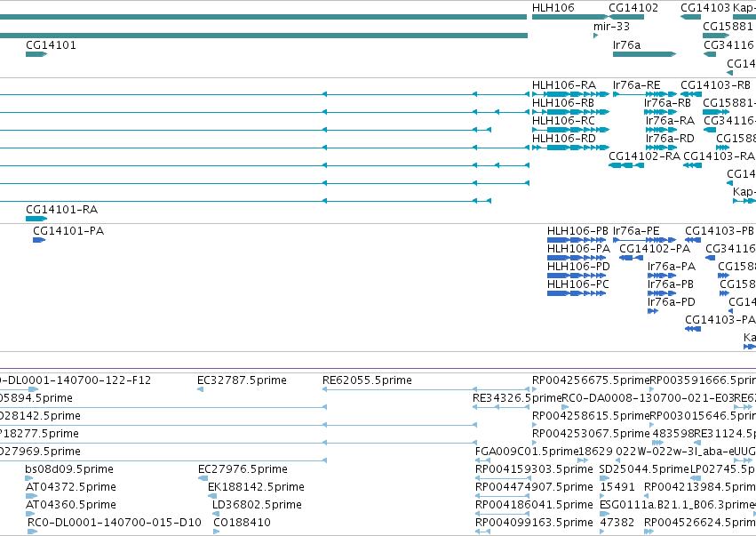Viewport: 756px width, 536px height.
Task: Open the CG14103-PA protein label
Action: pyautogui.click(x=720, y=320)
